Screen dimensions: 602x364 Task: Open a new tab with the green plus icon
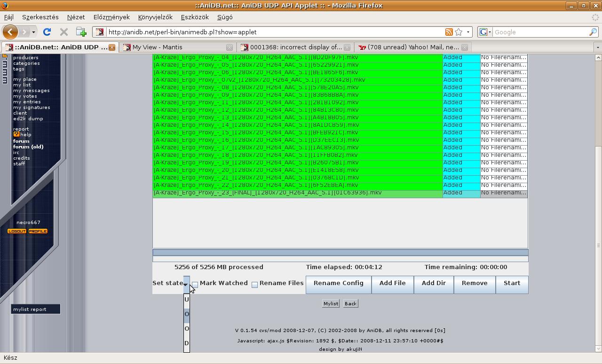[81, 32]
